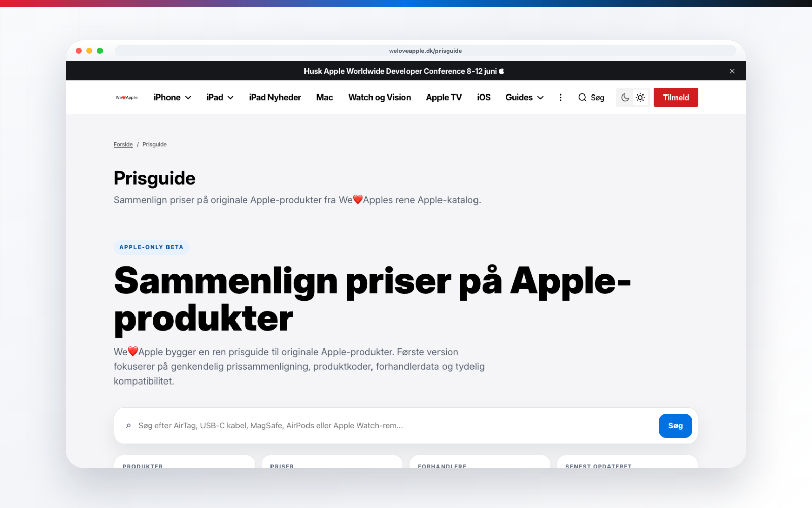This screenshot has height=508, width=812.
Task: Click the blue Søg search button
Action: 675,426
